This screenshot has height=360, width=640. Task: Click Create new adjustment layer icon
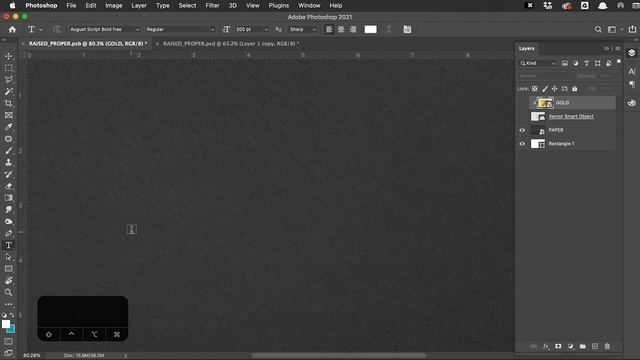[x=570, y=346]
